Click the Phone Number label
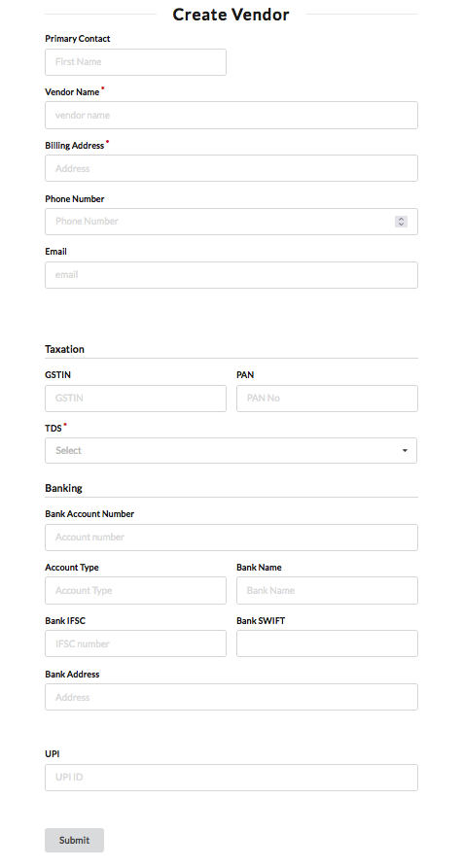462x868 pixels. pos(75,198)
